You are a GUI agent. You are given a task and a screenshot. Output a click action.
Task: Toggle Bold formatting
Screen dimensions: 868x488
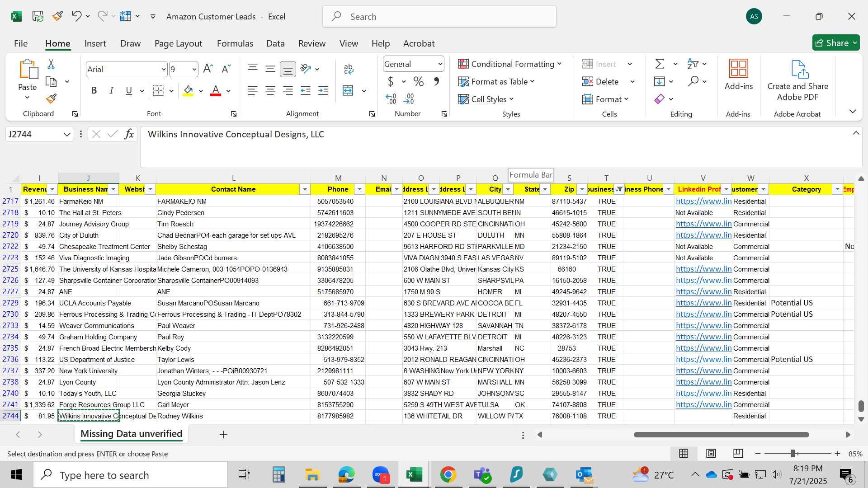[x=94, y=91]
